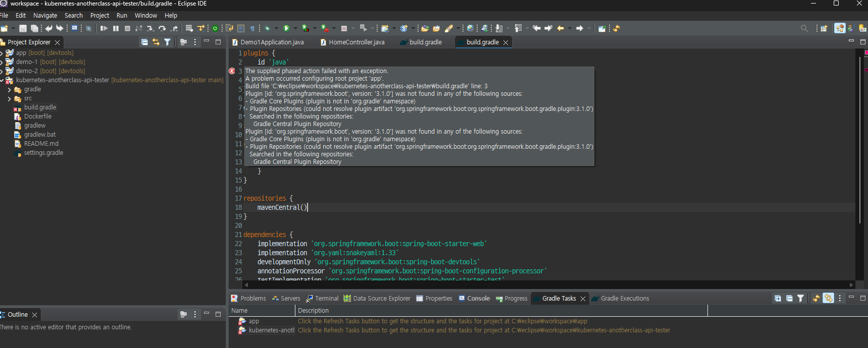Click the Undo arrow in toolbar
Screen dimensions: 868x348
click(48, 28)
